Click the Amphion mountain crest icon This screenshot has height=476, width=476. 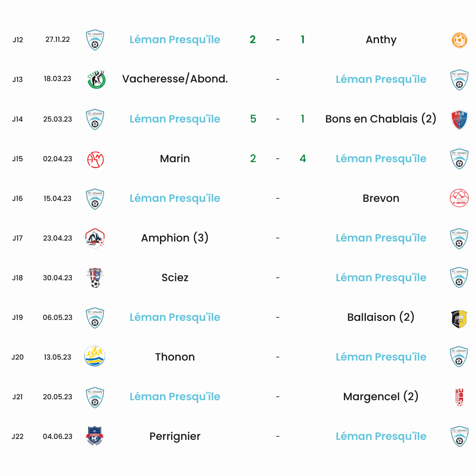coord(95,238)
